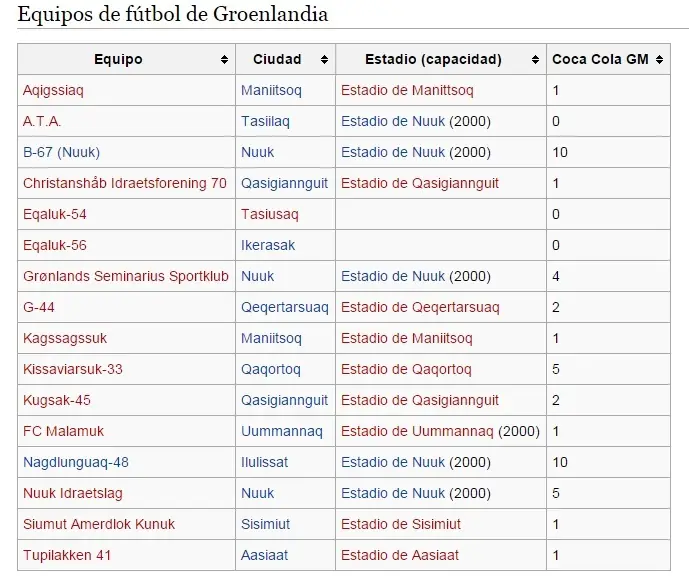Image resolution: width=689 pixels, height=586 pixels.
Task: Visit the Qeqertarsuaq city page
Action: pyautogui.click(x=284, y=307)
